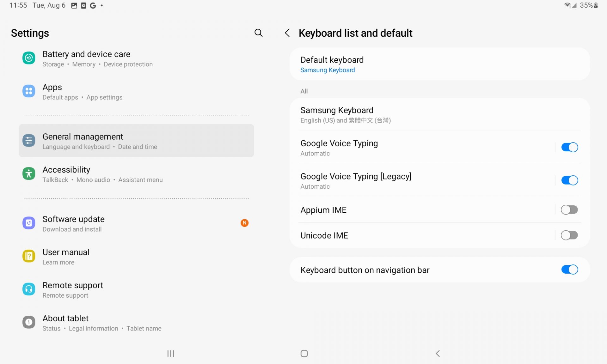This screenshot has width=607, height=364.
Task: Tap the Apps settings icon
Action: click(29, 92)
